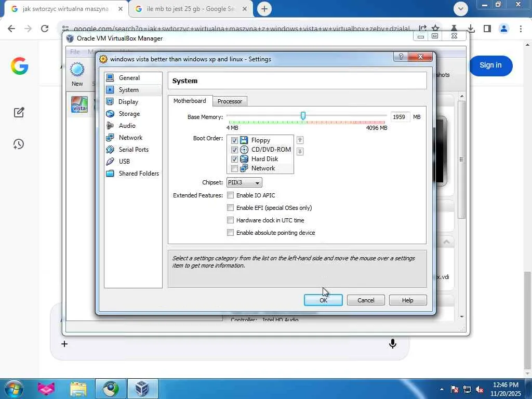The height and width of the screenshot is (399, 532).
Task: Check Network in boot order
Action: tap(234, 168)
